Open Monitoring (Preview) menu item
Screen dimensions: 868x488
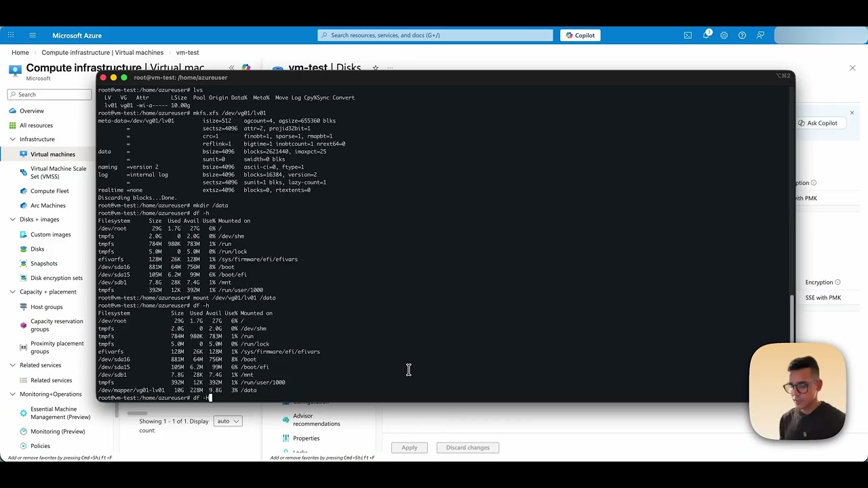(58, 431)
